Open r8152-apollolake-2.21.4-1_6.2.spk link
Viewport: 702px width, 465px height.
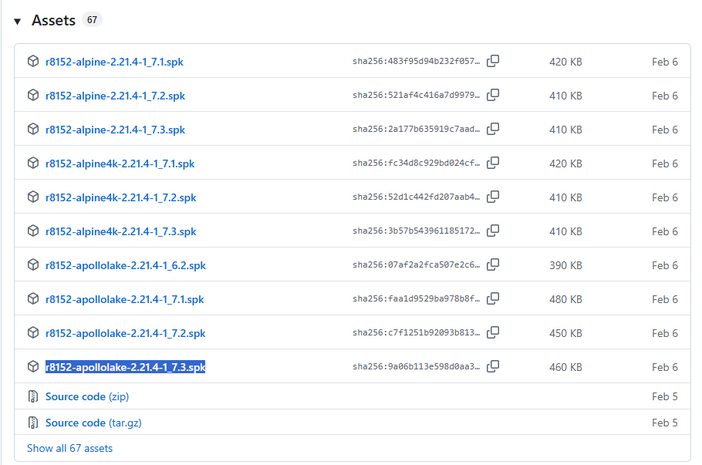125,266
